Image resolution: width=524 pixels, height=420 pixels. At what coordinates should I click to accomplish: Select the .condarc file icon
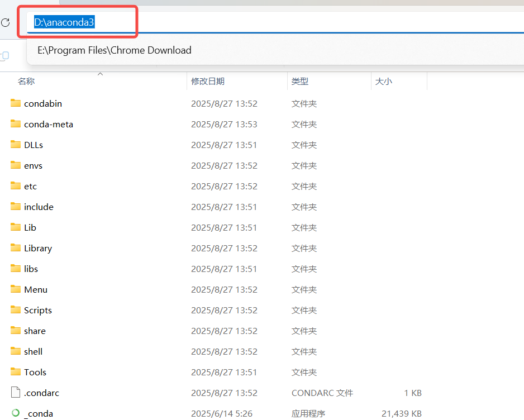coord(16,392)
